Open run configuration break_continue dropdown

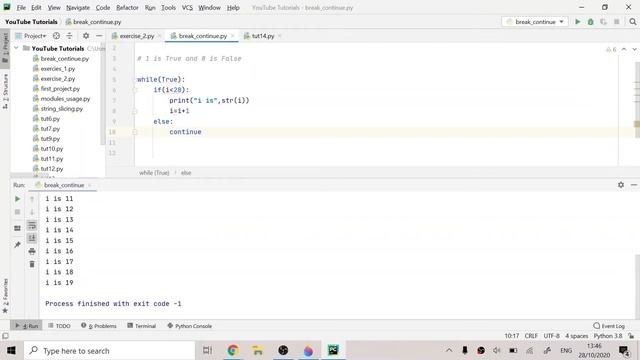tap(535, 22)
